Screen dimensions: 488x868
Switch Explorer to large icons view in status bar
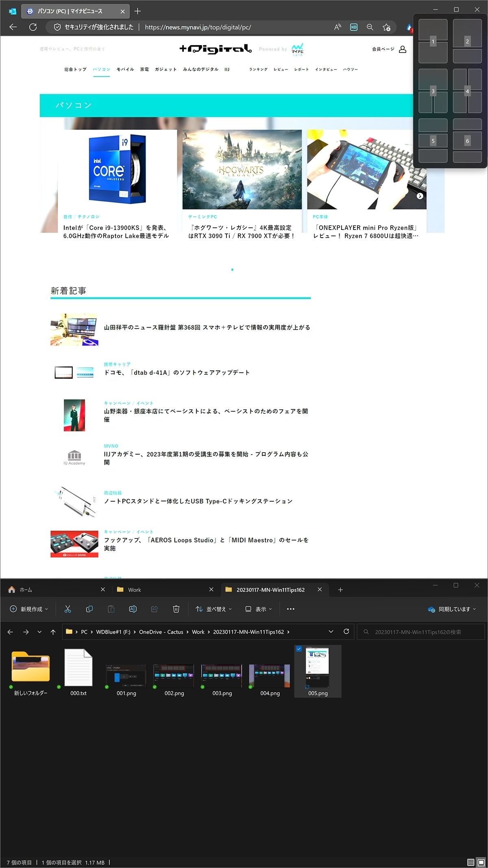point(481,862)
